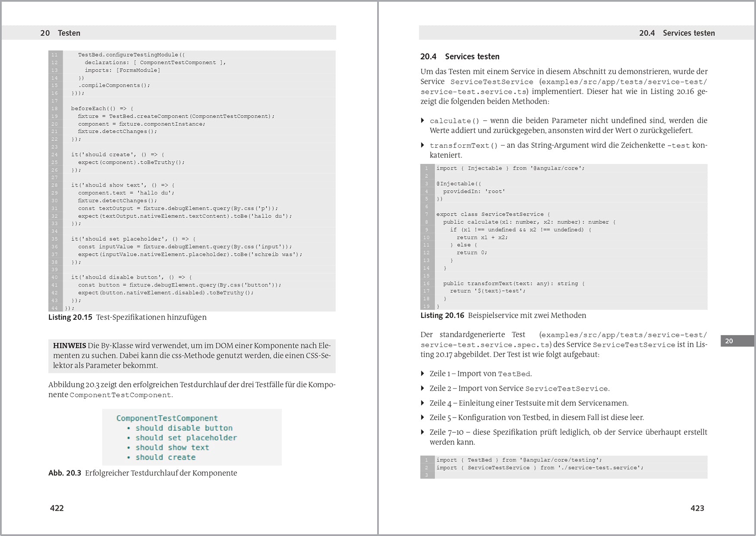Click page number 423

(x=696, y=509)
